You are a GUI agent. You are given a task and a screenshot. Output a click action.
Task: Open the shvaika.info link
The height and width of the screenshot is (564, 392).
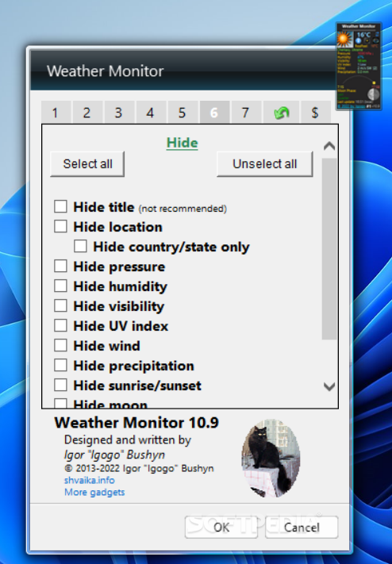[89, 480]
